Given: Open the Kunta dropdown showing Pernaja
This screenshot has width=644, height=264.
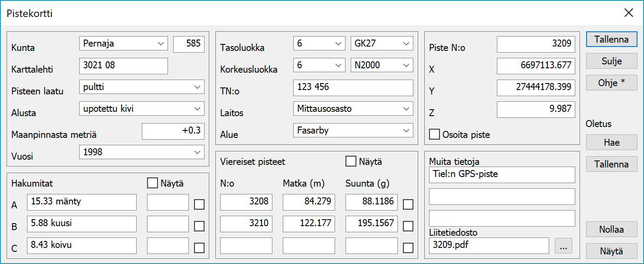Looking at the screenshot, I should click(x=124, y=43).
